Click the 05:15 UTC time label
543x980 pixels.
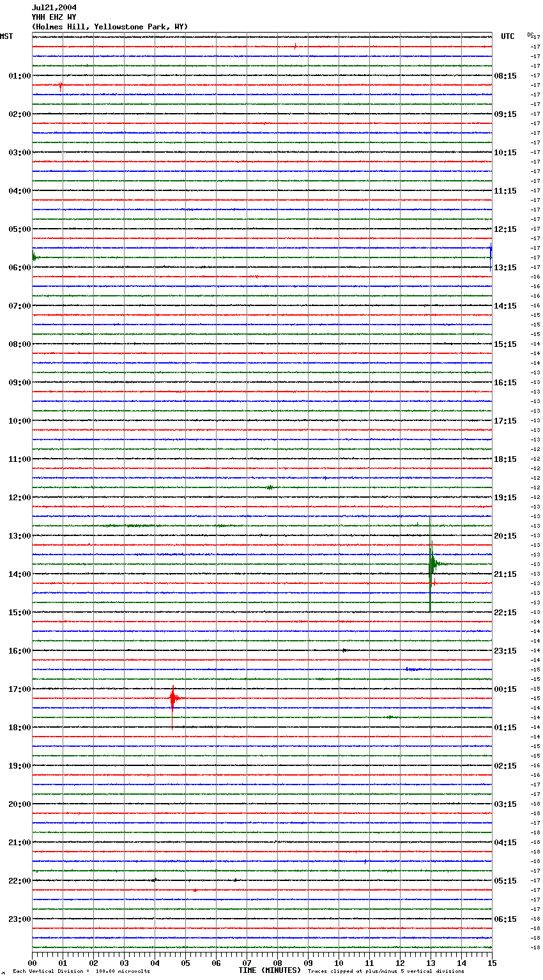tap(505, 881)
